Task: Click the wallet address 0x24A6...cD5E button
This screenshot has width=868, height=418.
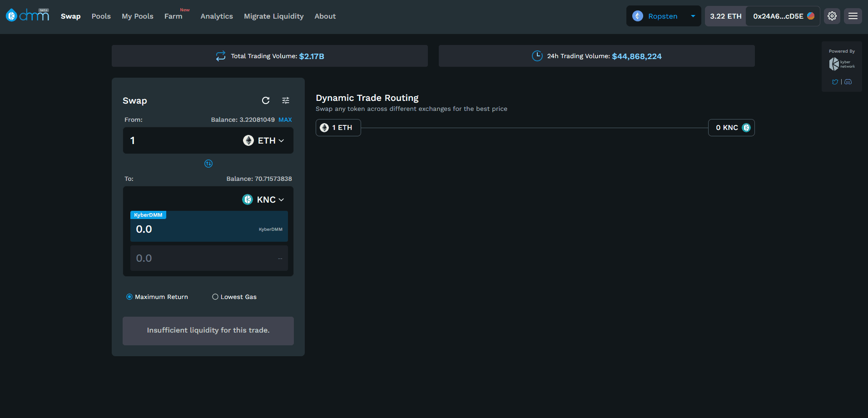Action: pos(783,16)
